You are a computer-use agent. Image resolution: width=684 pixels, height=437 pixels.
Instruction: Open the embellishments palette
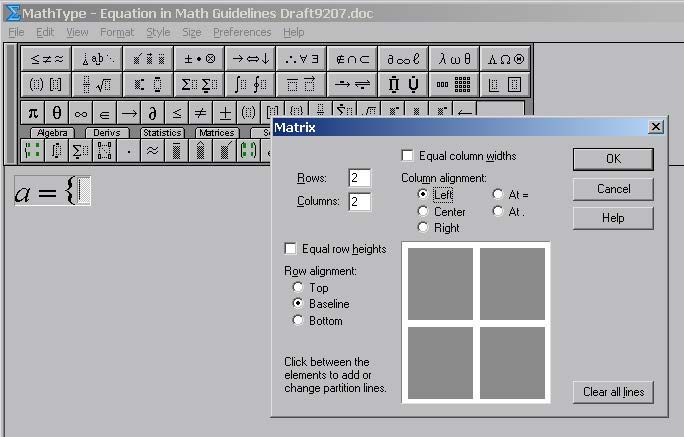[148, 59]
